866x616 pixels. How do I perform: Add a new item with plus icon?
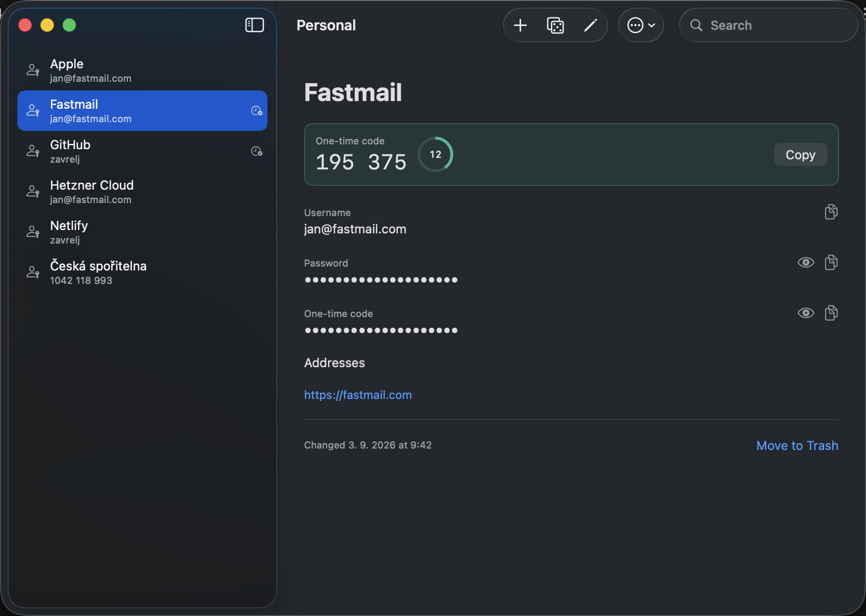point(520,25)
